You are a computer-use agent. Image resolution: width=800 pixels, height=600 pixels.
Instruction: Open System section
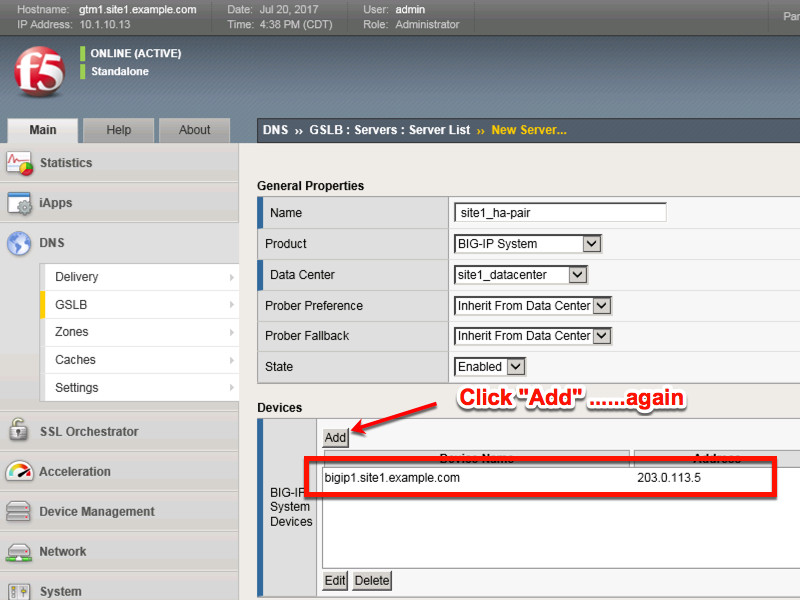point(61,591)
